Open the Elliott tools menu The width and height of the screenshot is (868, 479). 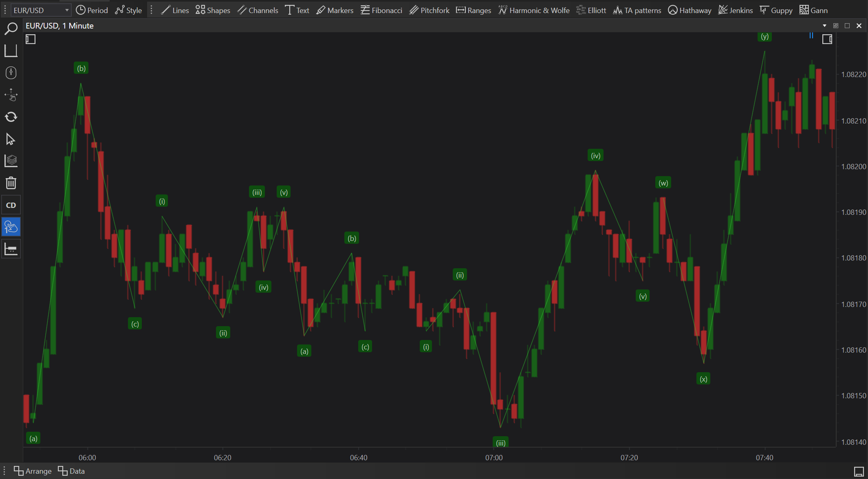point(591,10)
